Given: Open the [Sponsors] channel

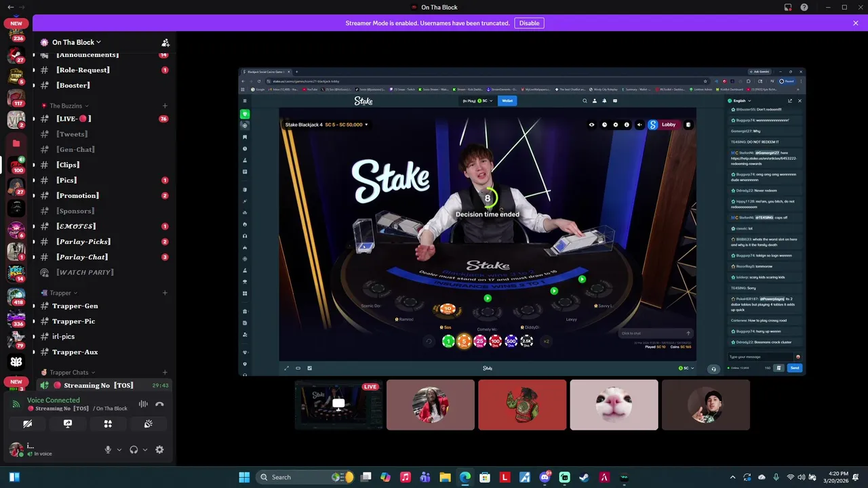Looking at the screenshot, I should (104, 211).
